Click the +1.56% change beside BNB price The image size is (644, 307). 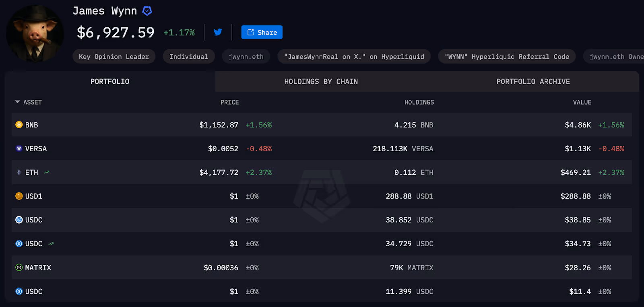click(x=259, y=125)
